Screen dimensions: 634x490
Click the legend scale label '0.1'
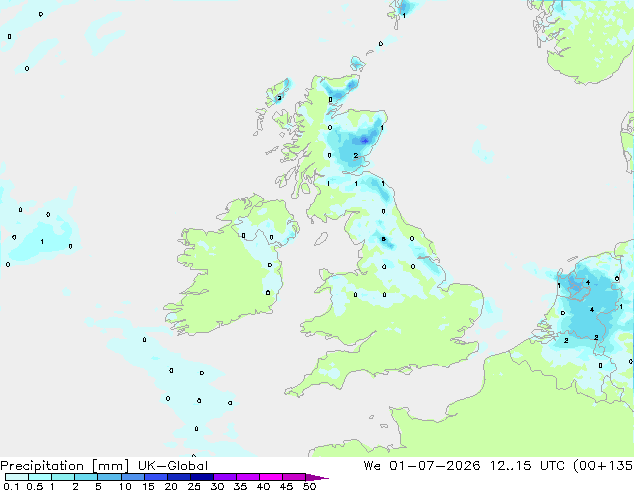point(11,486)
